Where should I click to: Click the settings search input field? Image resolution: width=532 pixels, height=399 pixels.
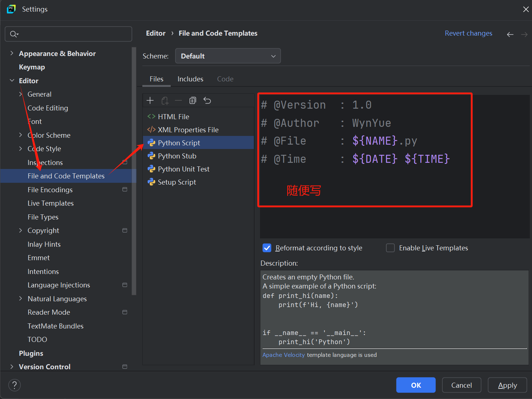point(68,34)
